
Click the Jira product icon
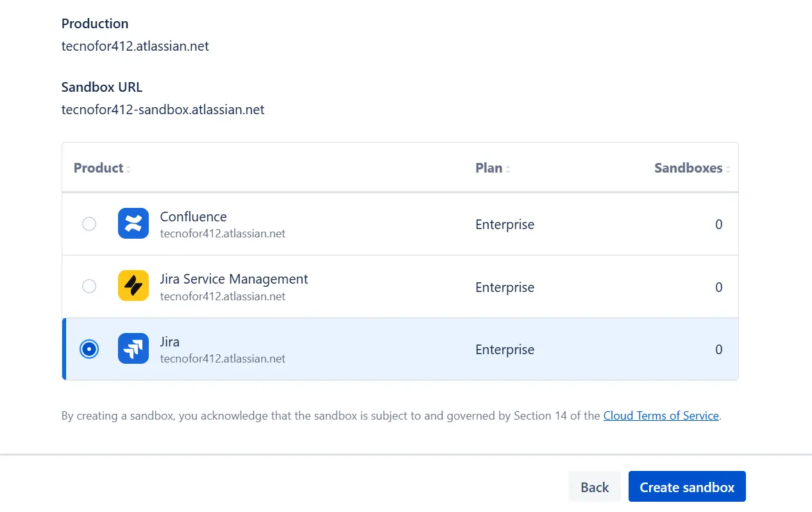(133, 348)
